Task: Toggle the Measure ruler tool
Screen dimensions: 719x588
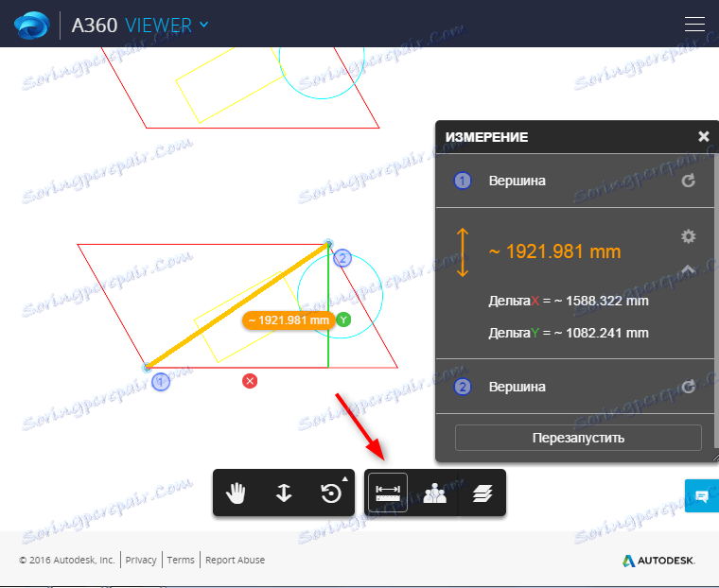Action: (x=388, y=493)
